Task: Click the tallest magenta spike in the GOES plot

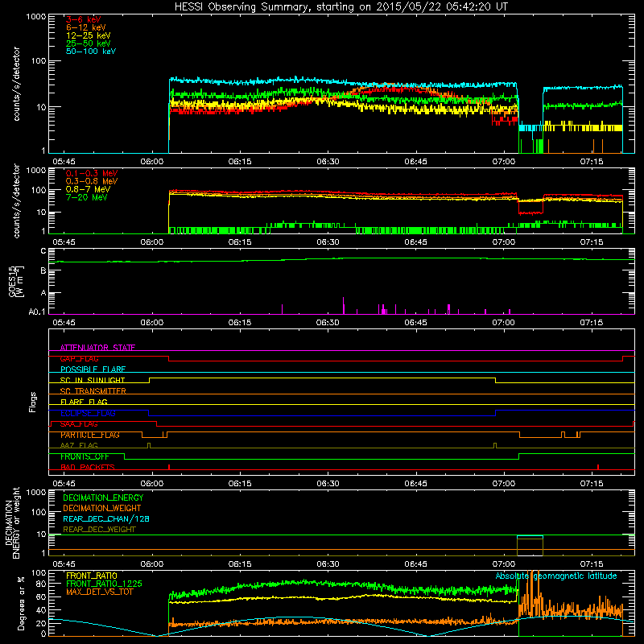Action: [x=344, y=306]
